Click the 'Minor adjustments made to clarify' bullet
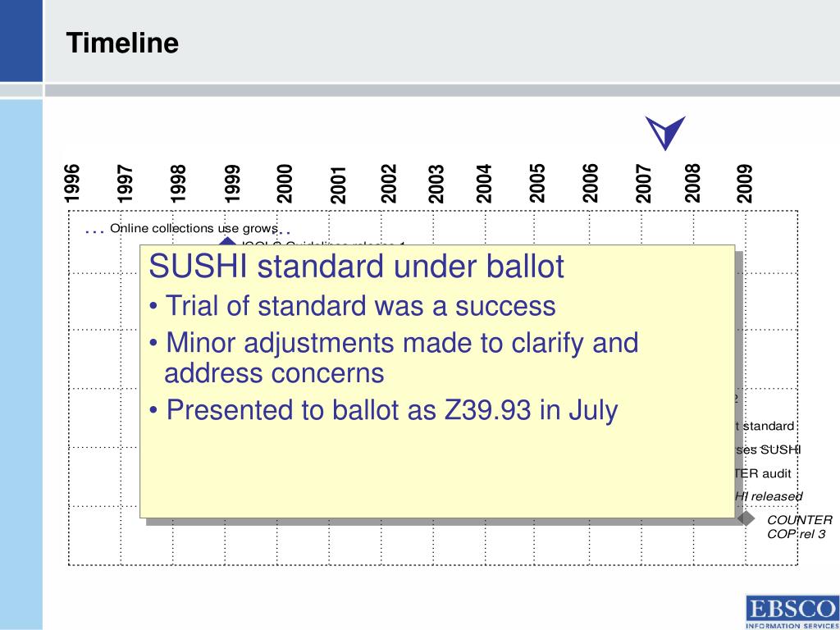The image size is (840, 630). coord(395,358)
